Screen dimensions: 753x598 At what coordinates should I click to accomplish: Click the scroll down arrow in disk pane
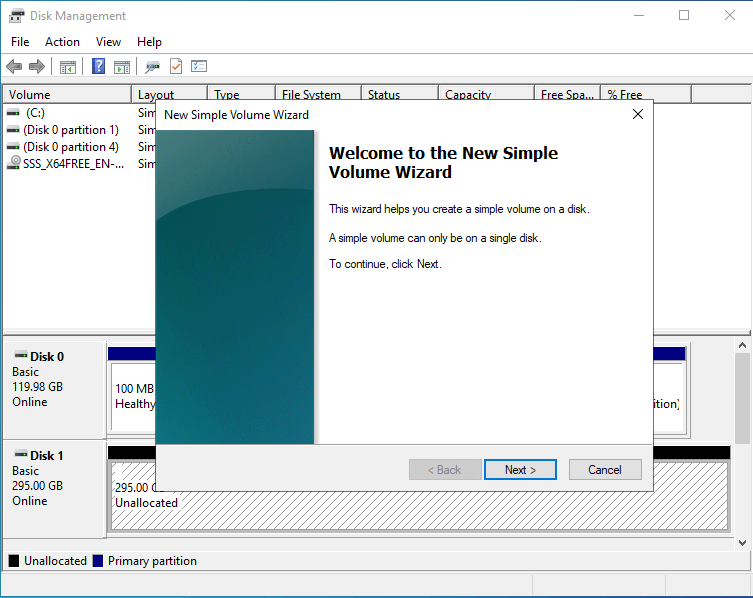point(742,543)
